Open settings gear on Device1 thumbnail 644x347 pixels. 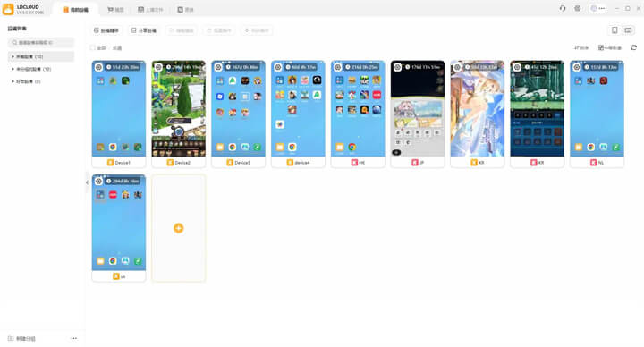click(x=98, y=67)
